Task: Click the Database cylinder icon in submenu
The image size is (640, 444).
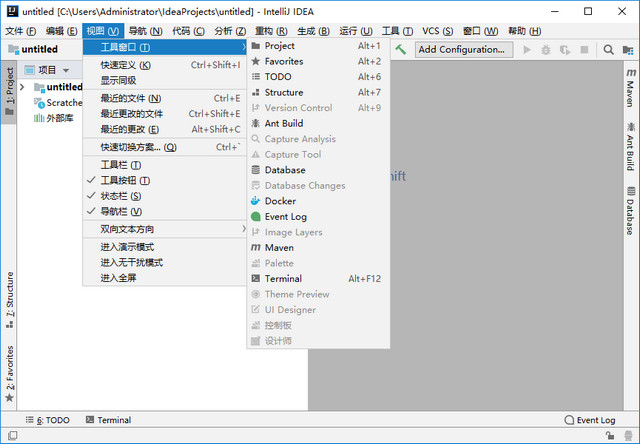Action: [256, 170]
